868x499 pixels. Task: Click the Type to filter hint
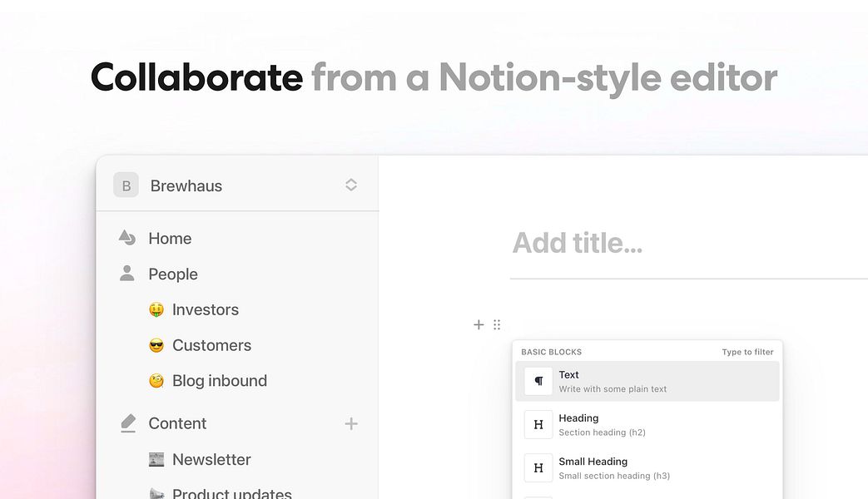(x=747, y=352)
